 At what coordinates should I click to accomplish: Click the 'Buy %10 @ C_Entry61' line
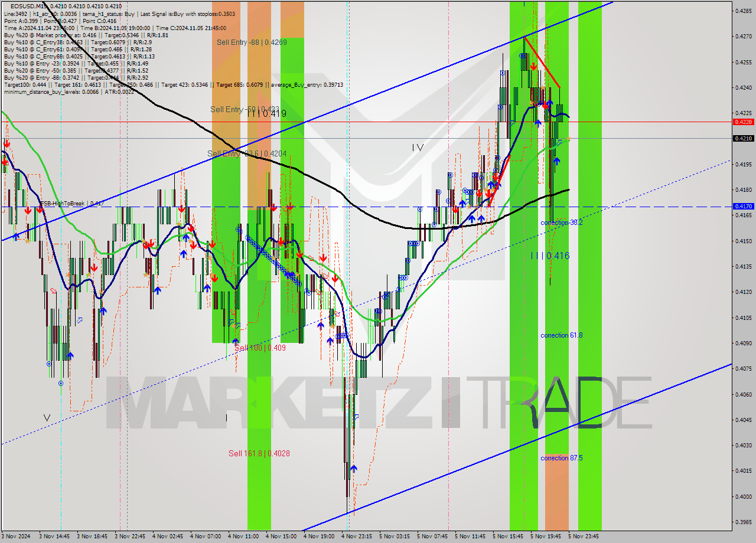(x=78, y=49)
